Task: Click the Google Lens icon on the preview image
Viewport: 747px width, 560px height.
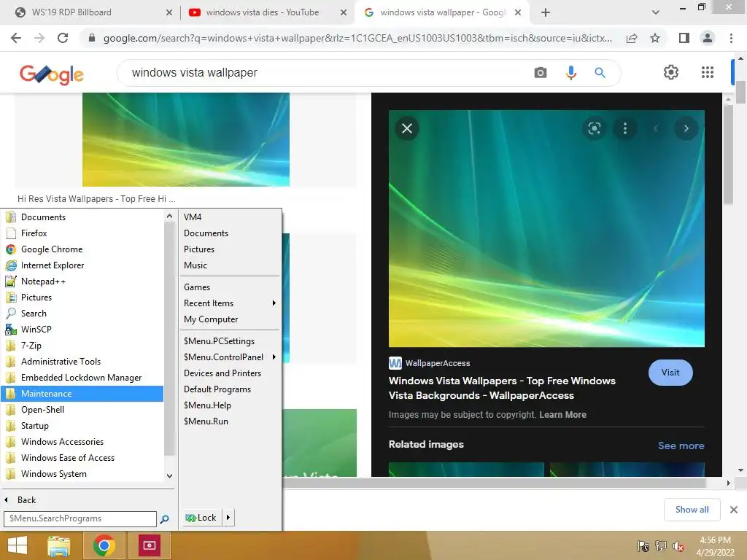Action: tap(594, 128)
